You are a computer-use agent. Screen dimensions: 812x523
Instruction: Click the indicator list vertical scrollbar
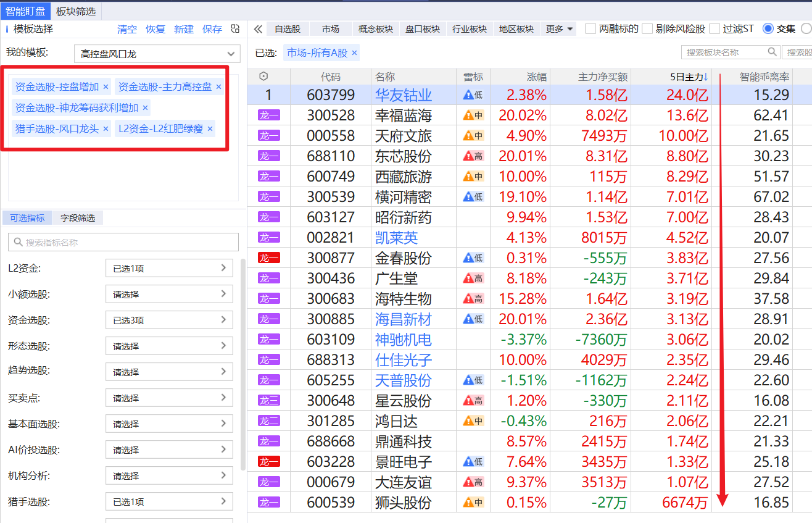242,364
